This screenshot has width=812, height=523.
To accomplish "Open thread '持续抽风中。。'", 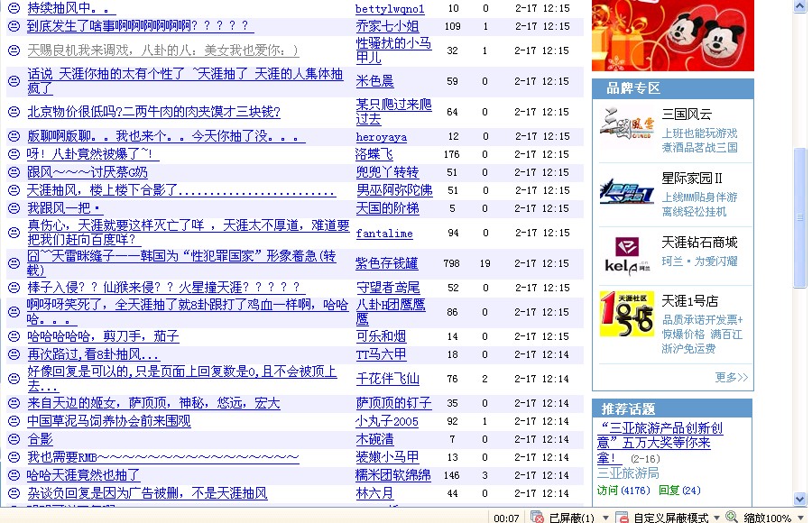I will point(71,8).
